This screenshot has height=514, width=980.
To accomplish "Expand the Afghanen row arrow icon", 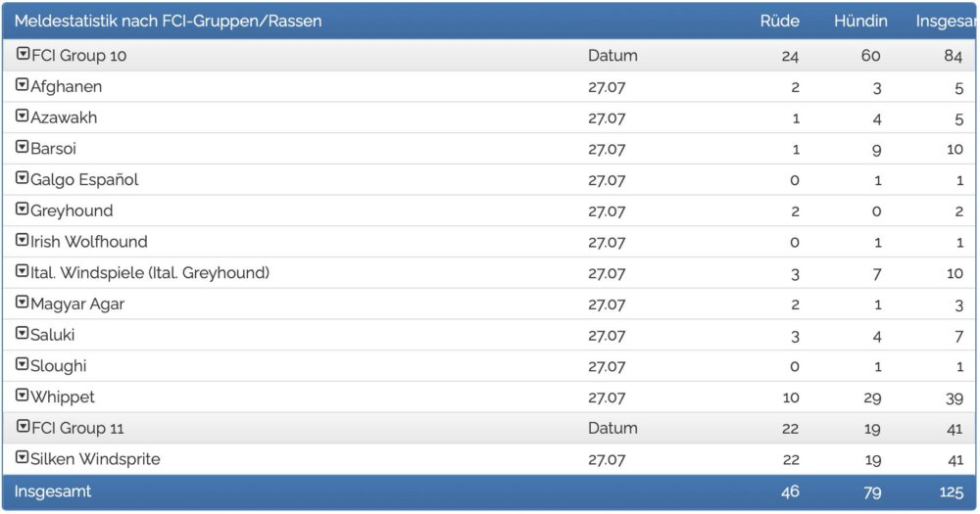I will click(22, 84).
